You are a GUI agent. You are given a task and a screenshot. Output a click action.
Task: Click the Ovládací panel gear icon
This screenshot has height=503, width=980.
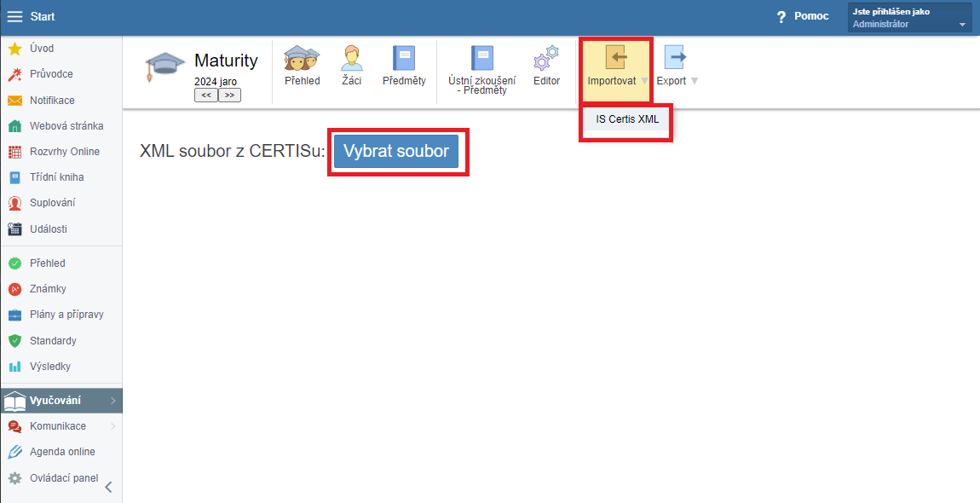coord(15,478)
